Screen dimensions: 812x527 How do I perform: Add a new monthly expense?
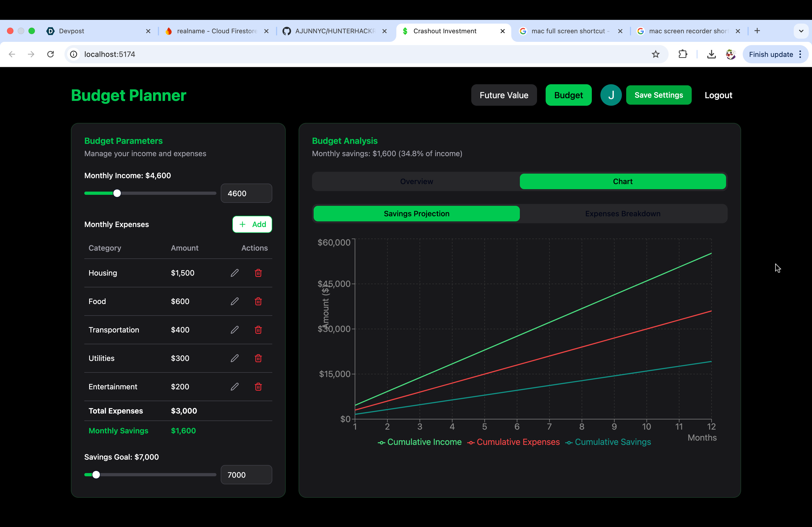[x=252, y=224]
